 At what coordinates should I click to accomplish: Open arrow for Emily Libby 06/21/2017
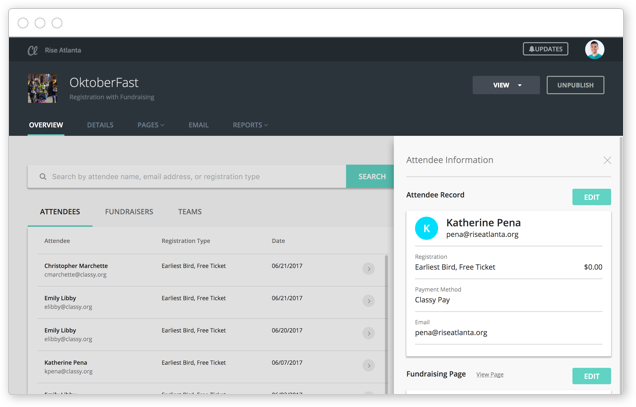pyautogui.click(x=368, y=301)
